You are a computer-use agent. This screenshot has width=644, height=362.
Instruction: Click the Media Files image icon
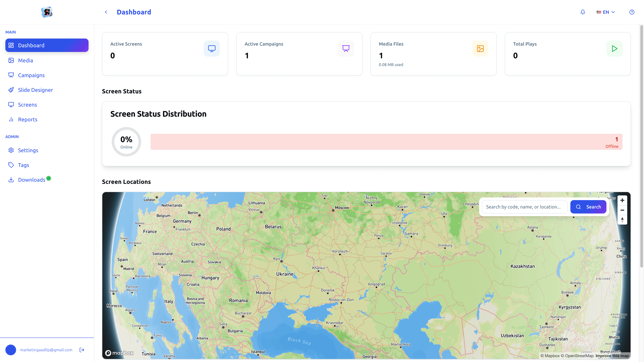tap(480, 48)
